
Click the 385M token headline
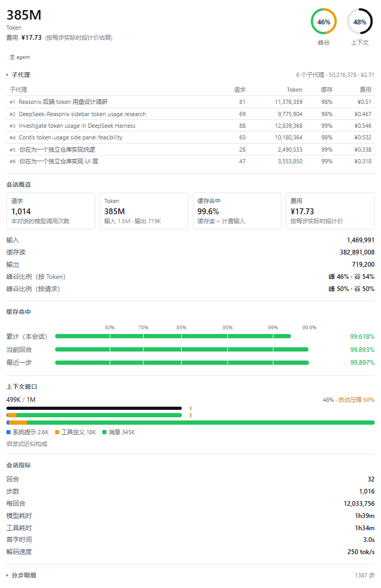click(x=24, y=15)
